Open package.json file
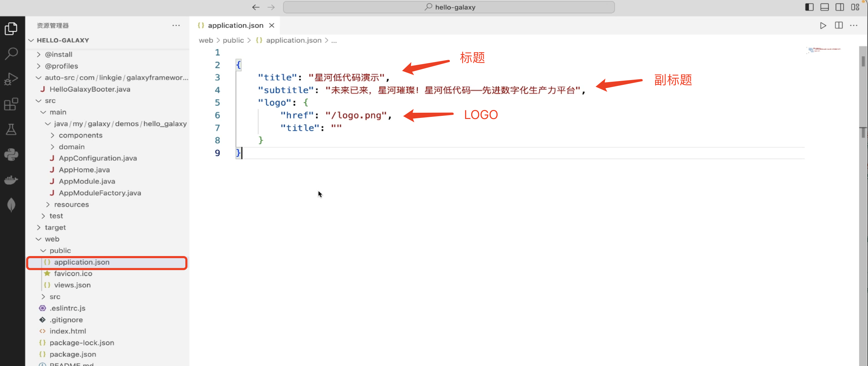The image size is (868, 366). tap(107, 354)
